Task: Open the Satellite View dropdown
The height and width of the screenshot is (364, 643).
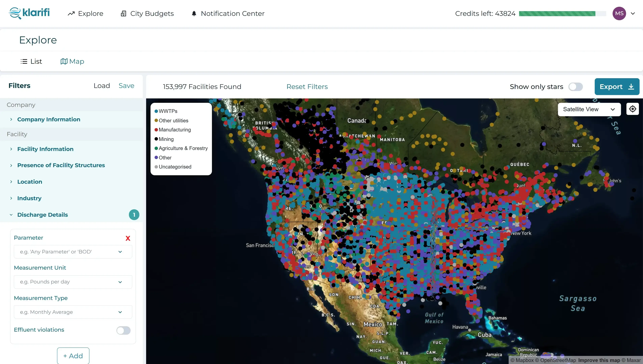Action: [589, 109]
